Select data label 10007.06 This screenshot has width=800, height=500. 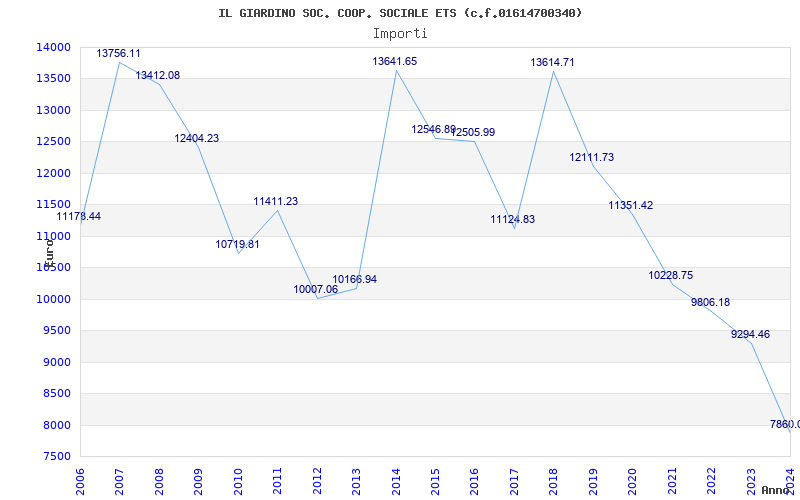(x=315, y=290)
